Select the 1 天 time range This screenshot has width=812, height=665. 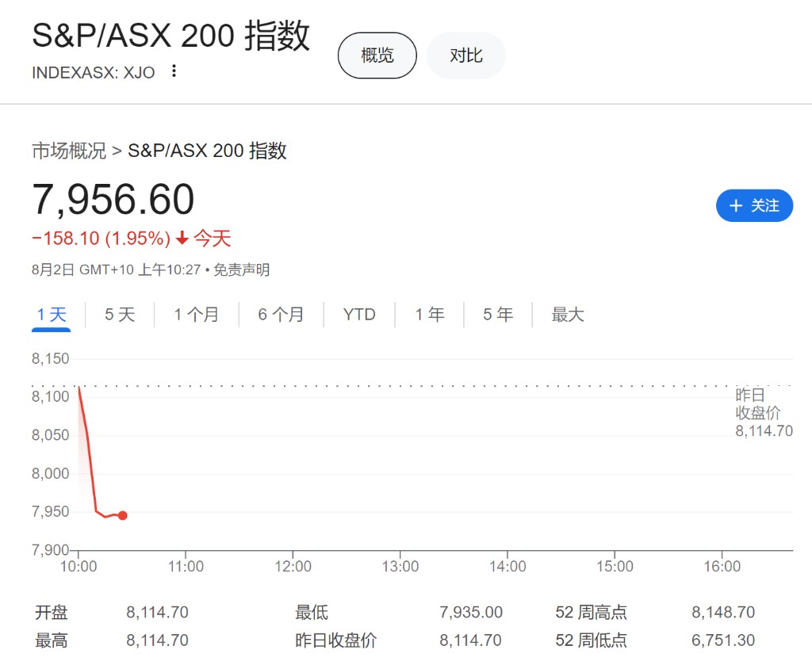[52, 315]
